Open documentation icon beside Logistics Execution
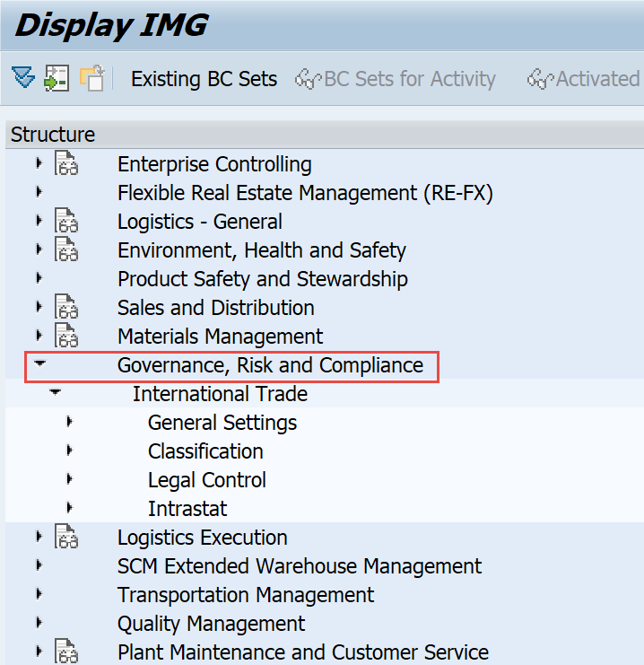Viewport: 644px width, 665px height. pyautogui.click(x=66, y=537)
